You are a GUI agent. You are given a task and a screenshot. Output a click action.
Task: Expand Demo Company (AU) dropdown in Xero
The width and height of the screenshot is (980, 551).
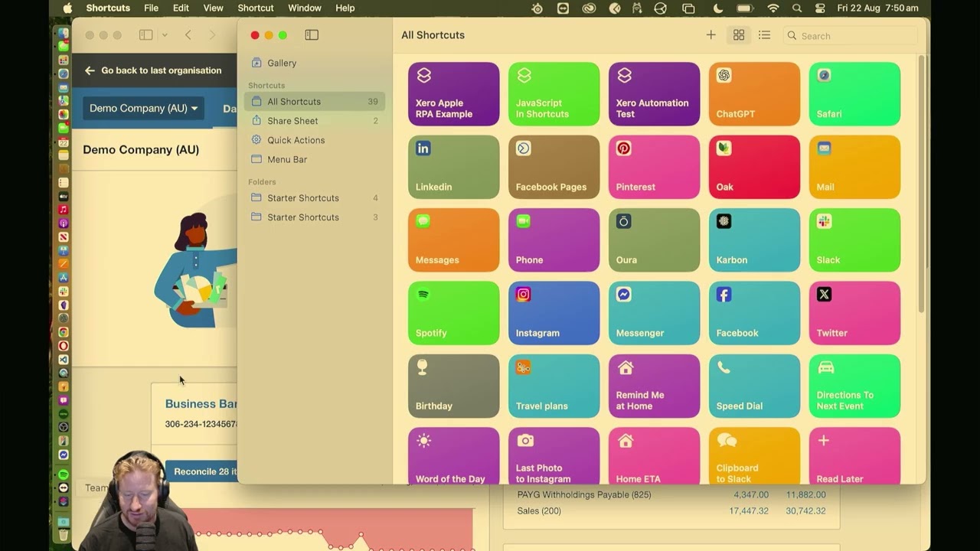pos(143,108)
